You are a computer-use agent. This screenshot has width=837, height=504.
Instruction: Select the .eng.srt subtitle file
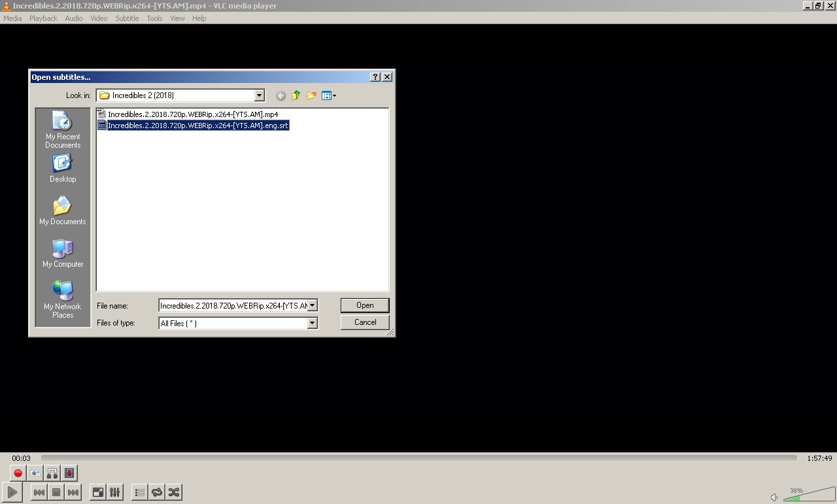(x=193, y=126)
